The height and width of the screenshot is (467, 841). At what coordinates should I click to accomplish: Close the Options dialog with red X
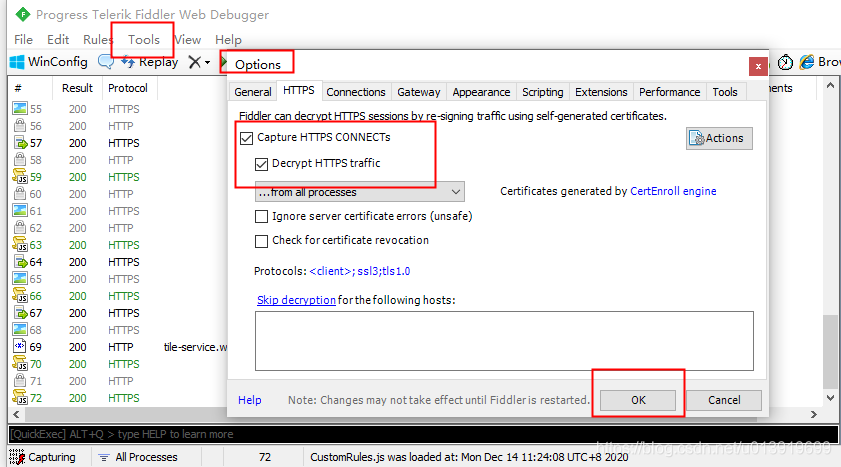[758, 66]
